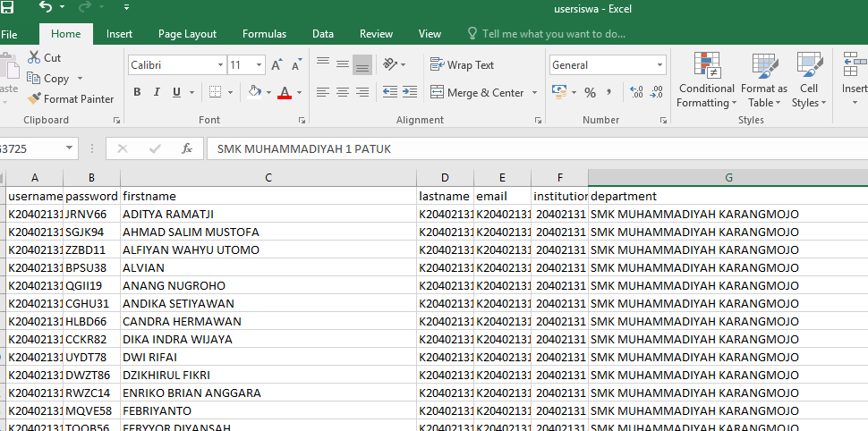Open Merge & Center dropdown arrow
This screenshot has height=431, width=868.
click(535, 92)
